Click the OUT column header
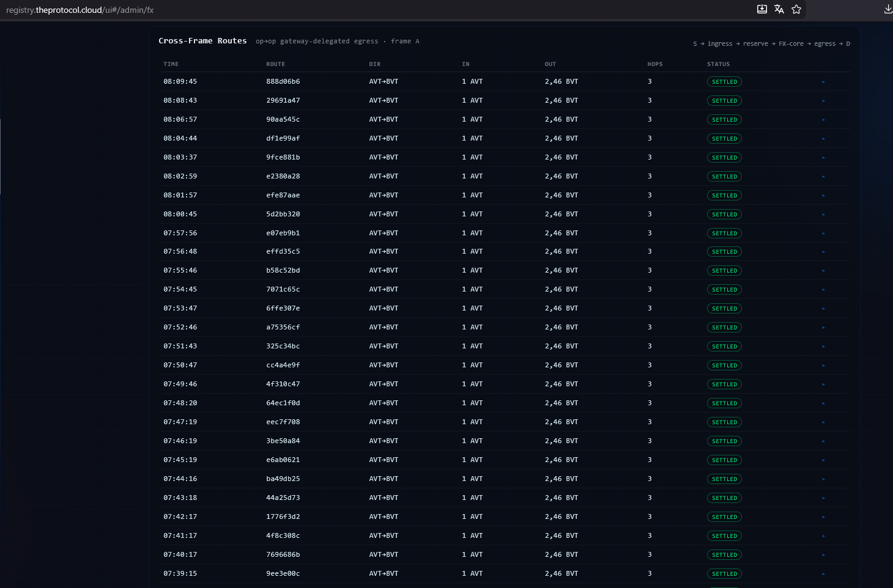The image size is (893, 588). (x=550, y=64)
